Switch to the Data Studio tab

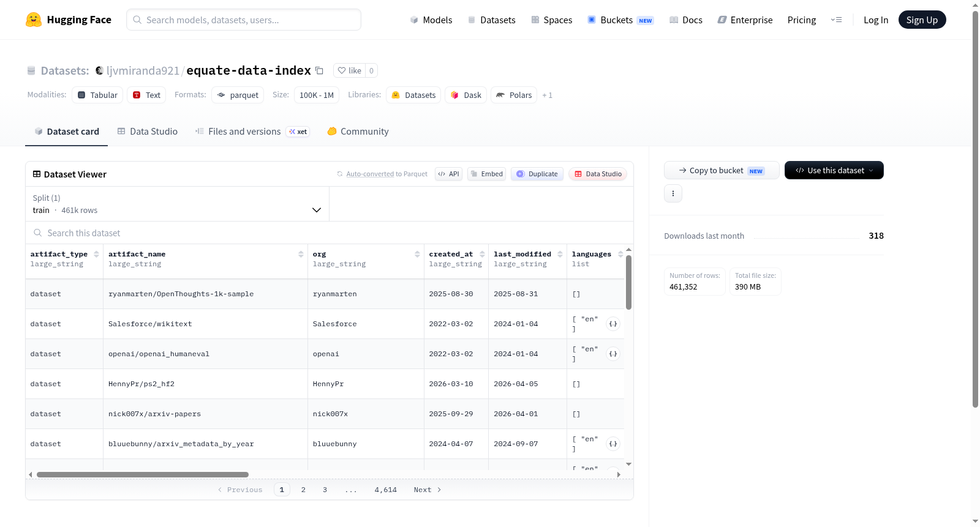[148, 132]
